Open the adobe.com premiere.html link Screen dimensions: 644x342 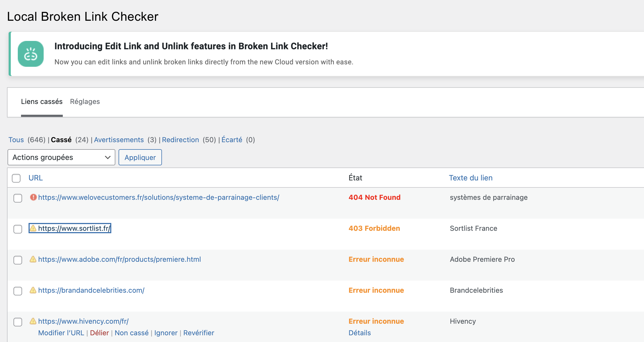(x=120, y=259)
